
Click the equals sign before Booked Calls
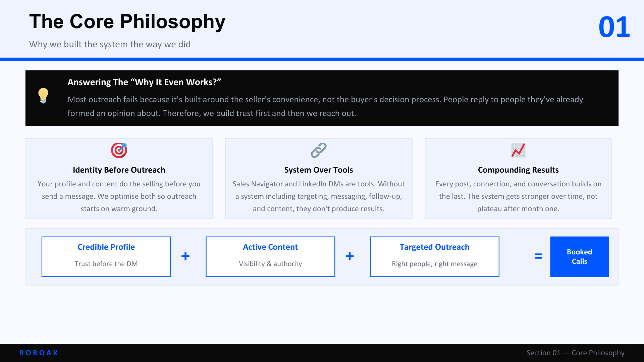point(538,256)
